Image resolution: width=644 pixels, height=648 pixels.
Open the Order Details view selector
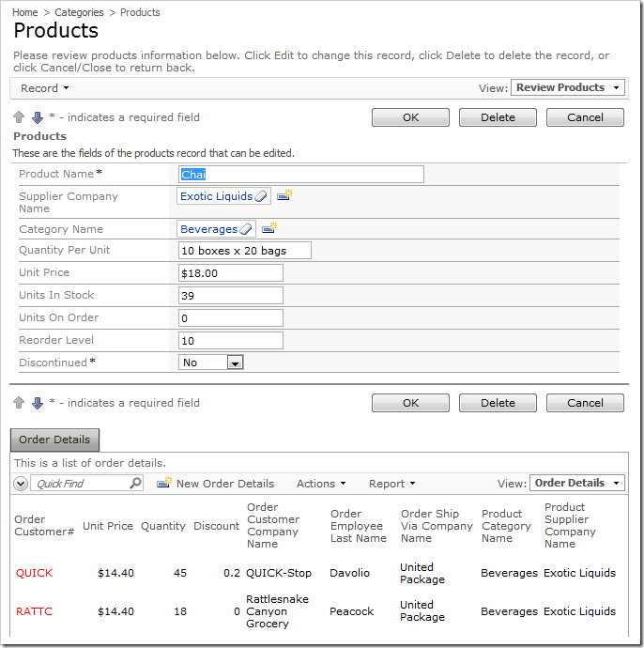pyautogui.click(x=576, y=483)
